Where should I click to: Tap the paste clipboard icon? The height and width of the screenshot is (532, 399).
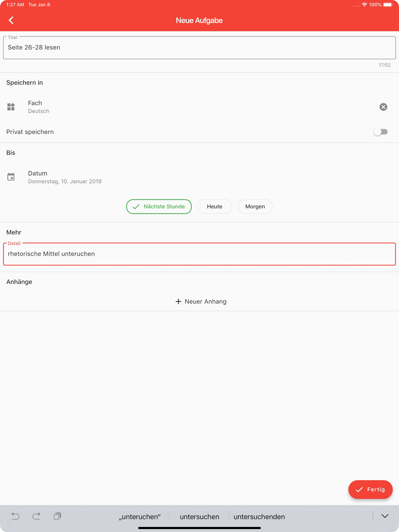click(57, 516)
